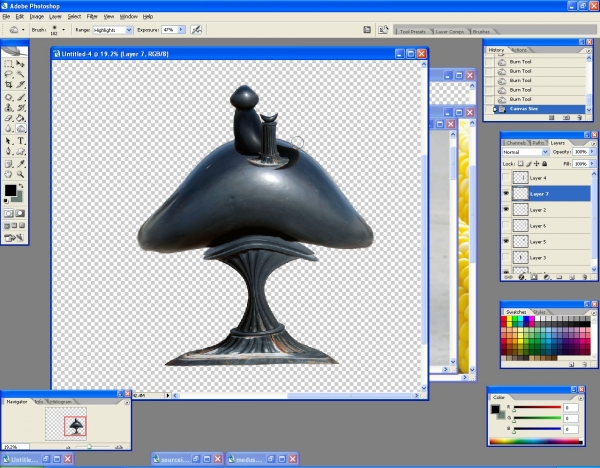Toggle lock transparent pixels
The height and width of the screenshot is (468, 600).
pyautogui.click(x=520, y=163)
